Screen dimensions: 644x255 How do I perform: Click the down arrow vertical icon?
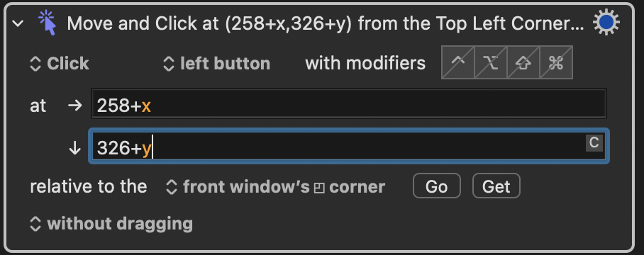[74, 149]
